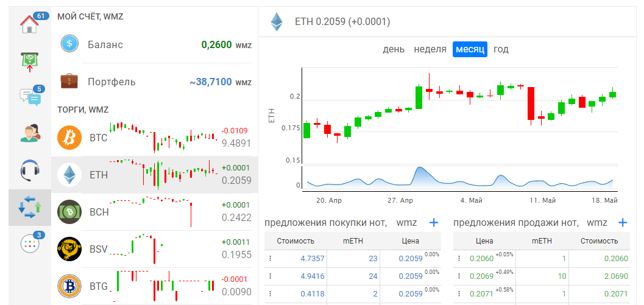
Task: Click the balance dollar coin icon
Action: 69,43
